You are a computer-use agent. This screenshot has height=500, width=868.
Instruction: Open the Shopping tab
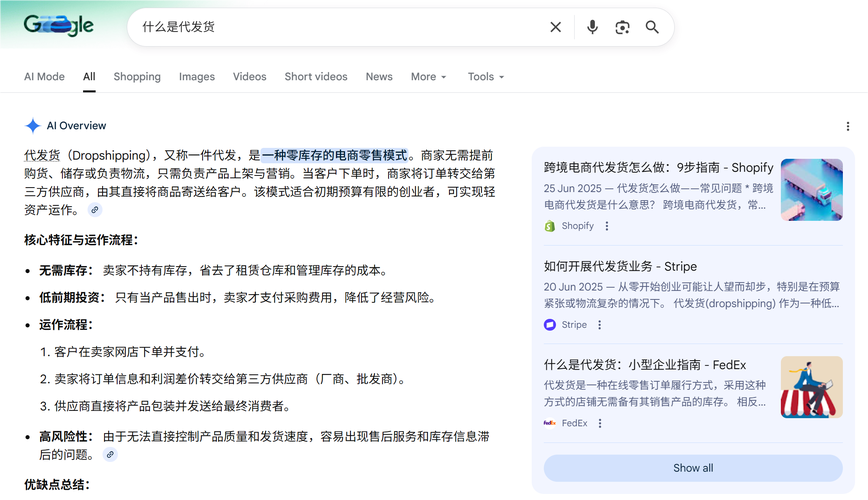[x=137, y=76]
